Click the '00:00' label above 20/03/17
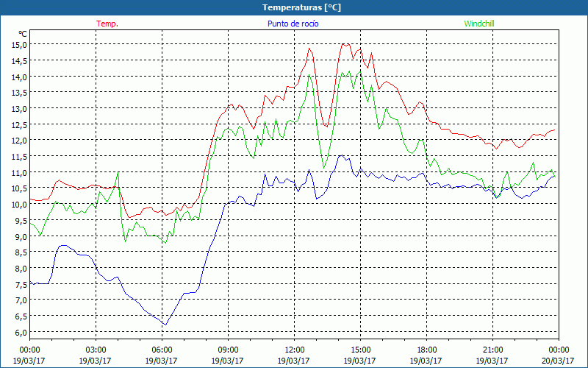Screen dimensions: 588x368 click(559, 350)
